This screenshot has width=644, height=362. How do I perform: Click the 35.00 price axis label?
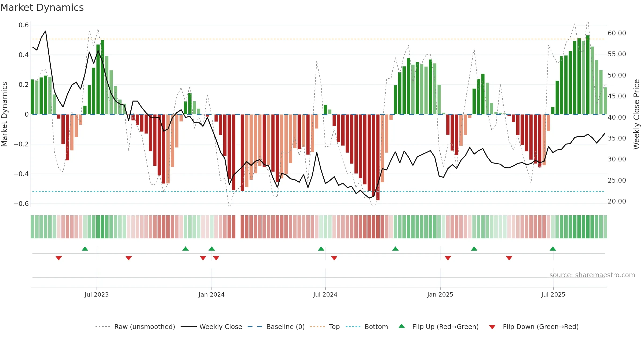tap(617, 138)
